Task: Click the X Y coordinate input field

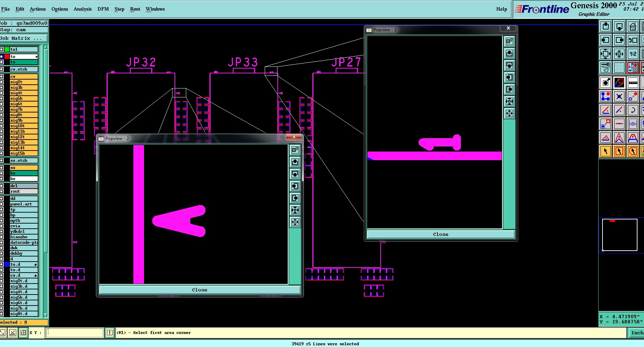Action: (x=75, y=333)
